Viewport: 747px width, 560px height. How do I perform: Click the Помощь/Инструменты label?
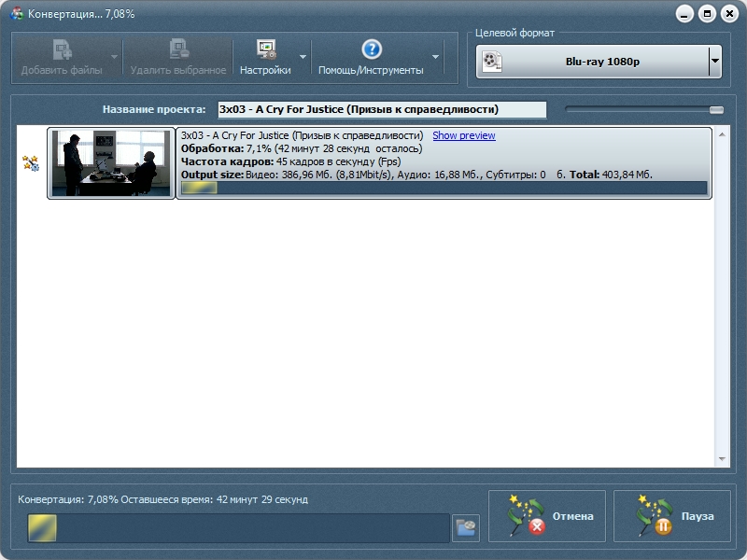coord(371,70)
